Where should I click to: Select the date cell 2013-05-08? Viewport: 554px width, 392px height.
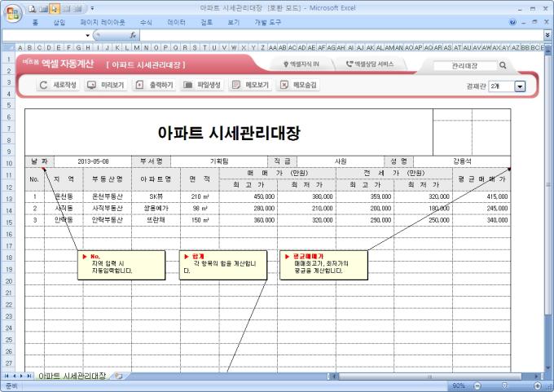click(x=93, y=161)
